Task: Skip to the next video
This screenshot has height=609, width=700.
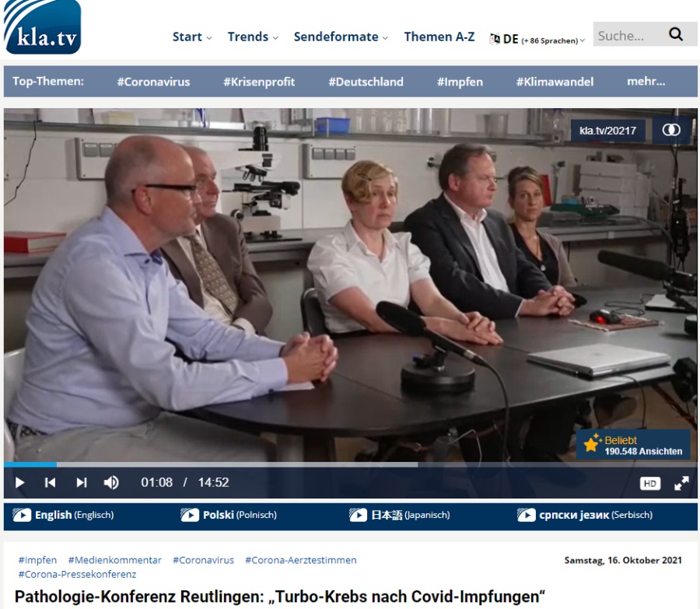Action: coord(82,482)
